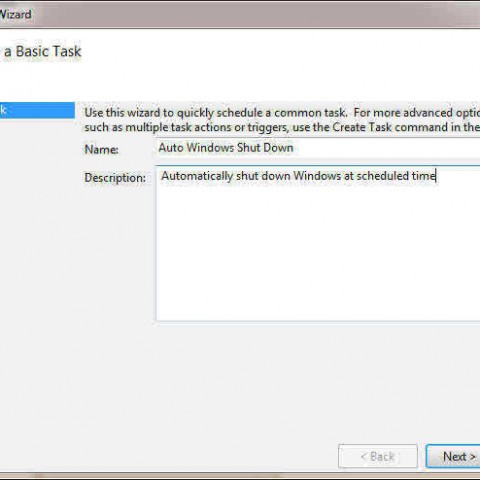Click the word 'Windows' in Description text
This screenshot has width=480, height=480.
click(317, 176)
